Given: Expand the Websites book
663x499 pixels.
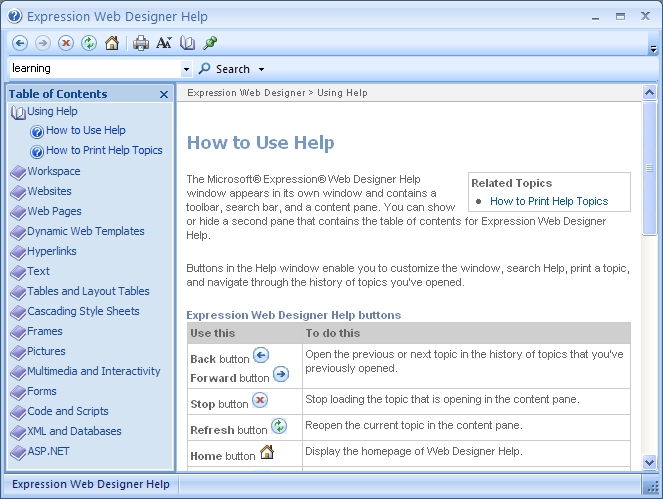Looking at the screenshot, I should tap(49, 191).
